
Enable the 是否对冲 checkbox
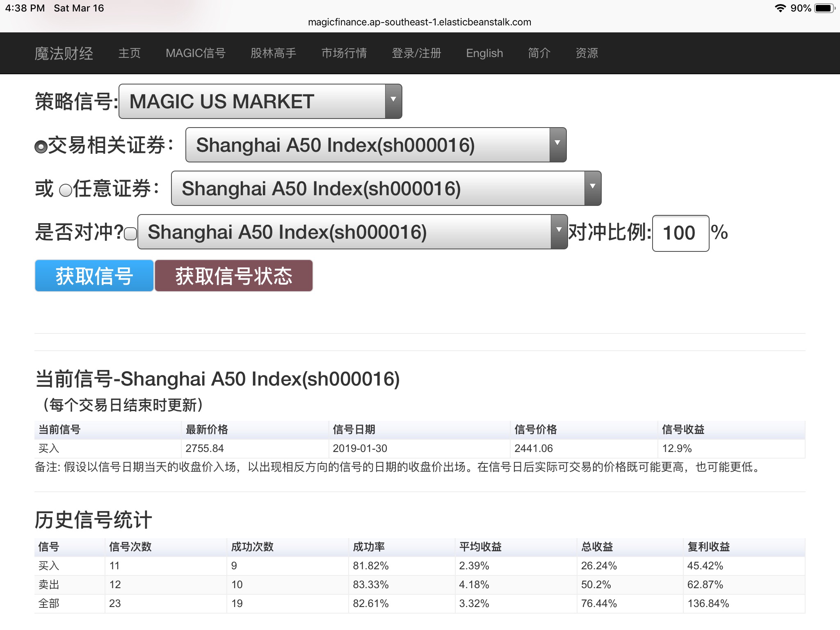coord(130,234)
